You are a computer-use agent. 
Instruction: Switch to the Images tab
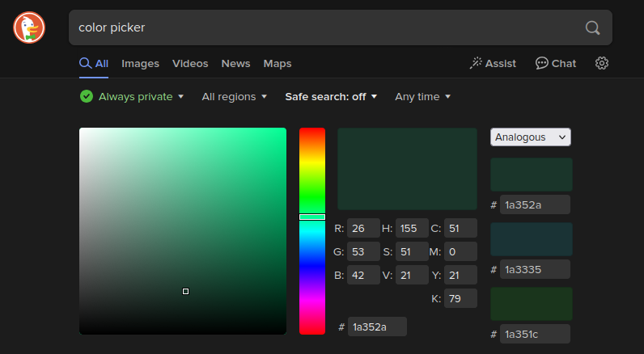pyautogui.click(x=140, y=63)
